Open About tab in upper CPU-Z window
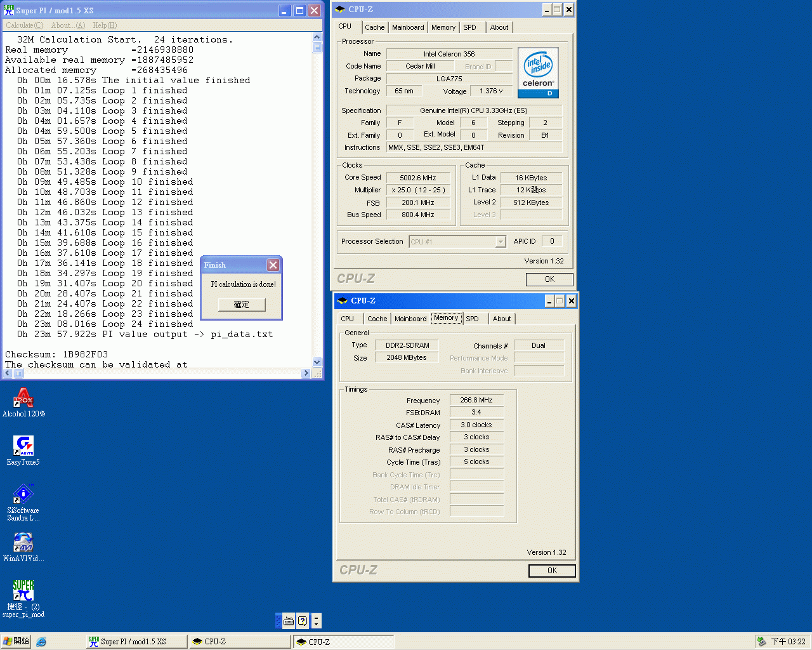 click(x=499, y=27)
